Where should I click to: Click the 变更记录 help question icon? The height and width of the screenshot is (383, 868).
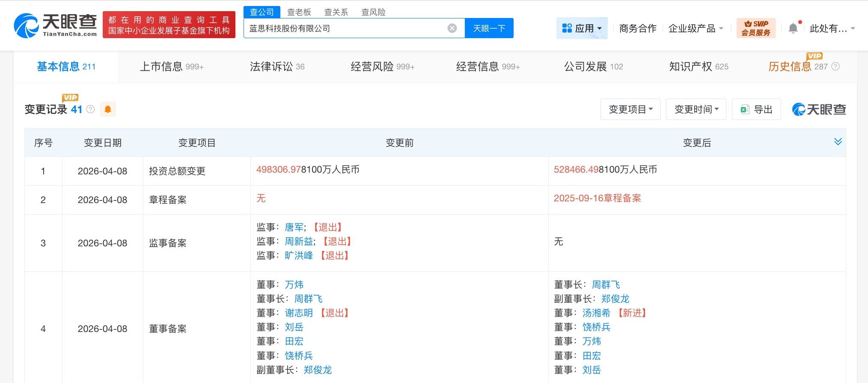[x=90, y=109]
